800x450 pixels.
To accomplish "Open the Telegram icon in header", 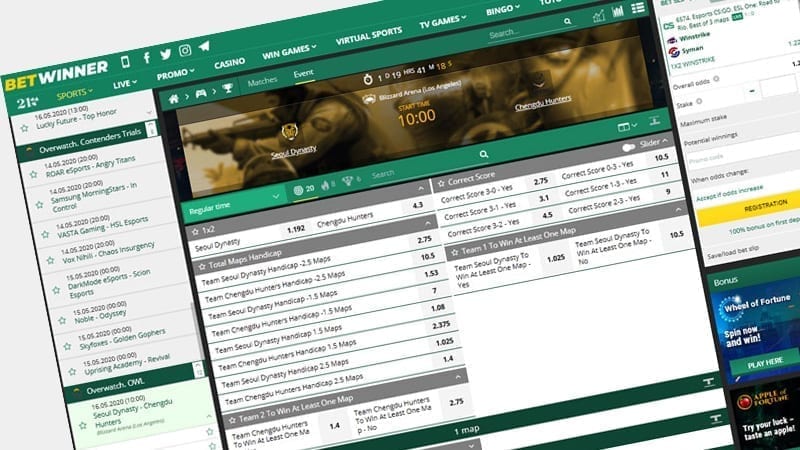I will coord(204,46).
